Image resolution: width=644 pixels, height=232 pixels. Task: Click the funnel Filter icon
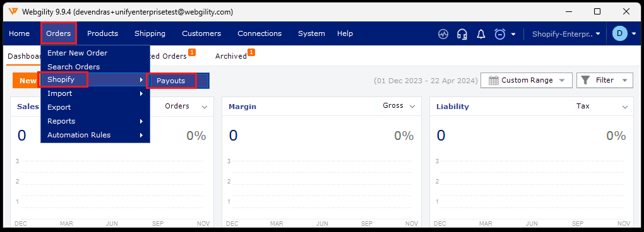pos(586,80)
